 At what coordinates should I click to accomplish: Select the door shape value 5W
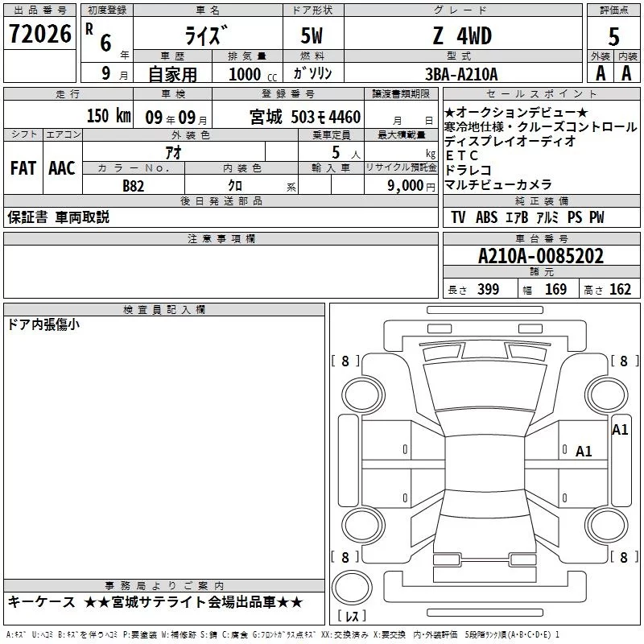point(312,35)
